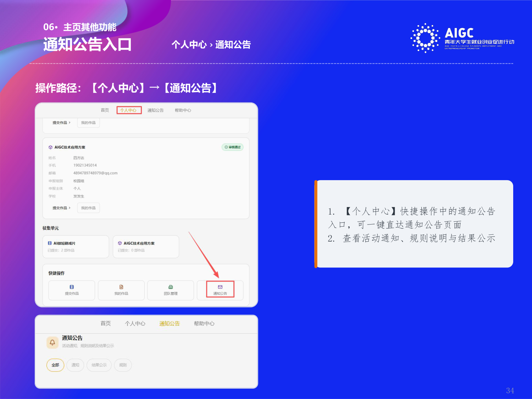Click 提交作品 link below the 学校 row
The width and height of the screenshot is (532, 399).
(x=61, y=208)
